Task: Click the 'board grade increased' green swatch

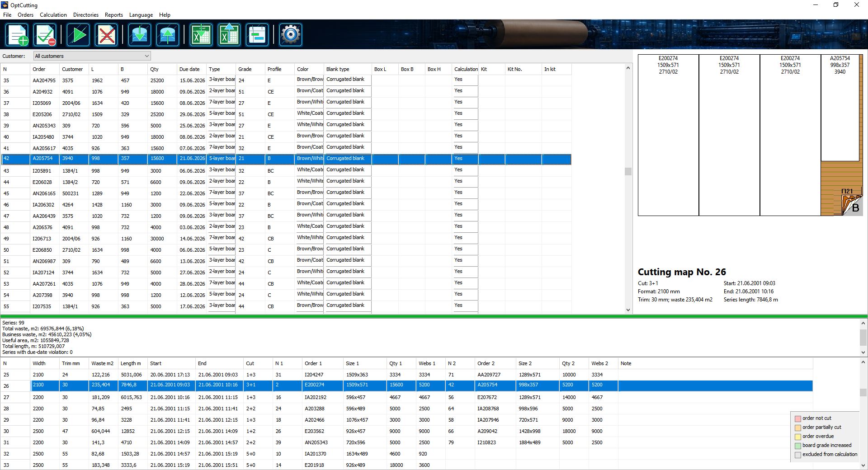Action: pos(798,446)
